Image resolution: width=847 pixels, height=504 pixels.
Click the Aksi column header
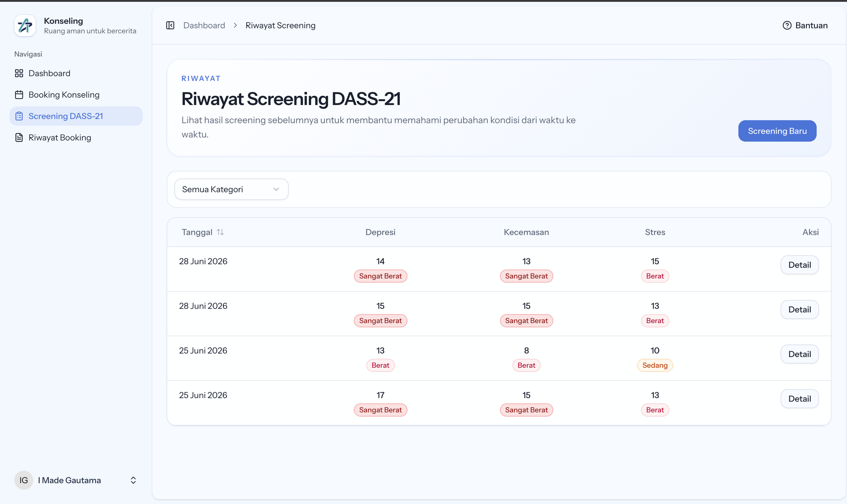811,232
